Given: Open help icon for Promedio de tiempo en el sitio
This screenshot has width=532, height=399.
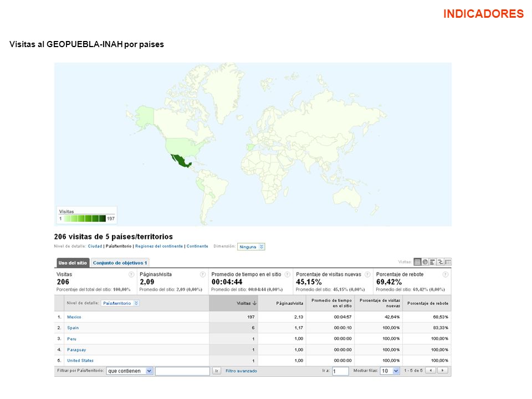Looking at the screenshot, I should pos(288,274).
